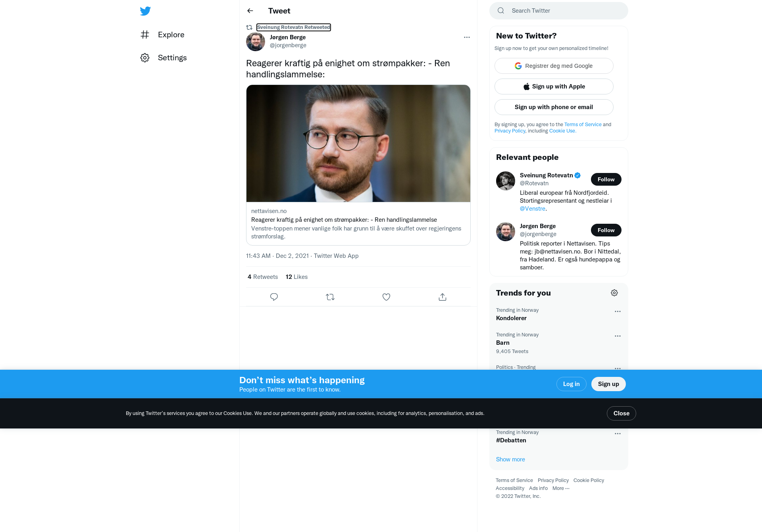
Task: Open tweet's more options menu
Action: coord(467,37)
